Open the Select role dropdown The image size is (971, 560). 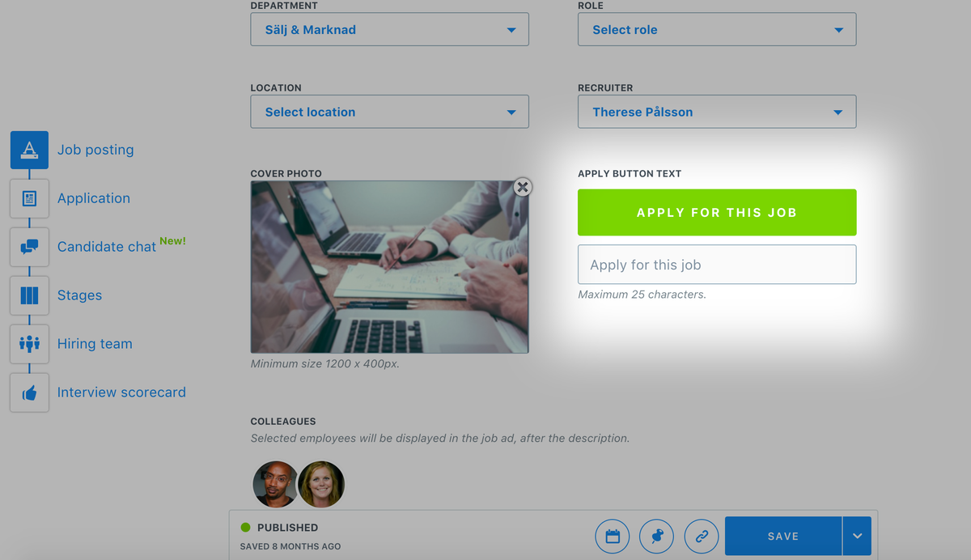(x=717, y=29)
